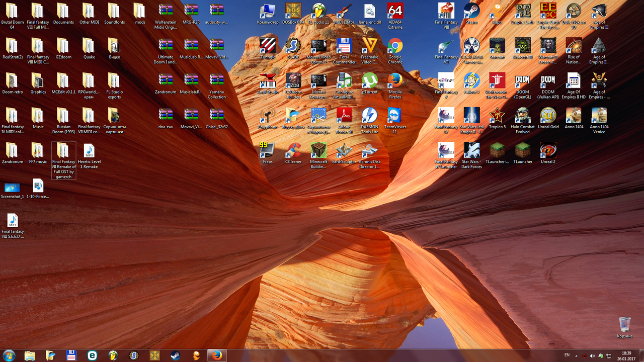Select the Корзина recycle bin
This screenshot has width=644, height=362.
coord(624,327)
